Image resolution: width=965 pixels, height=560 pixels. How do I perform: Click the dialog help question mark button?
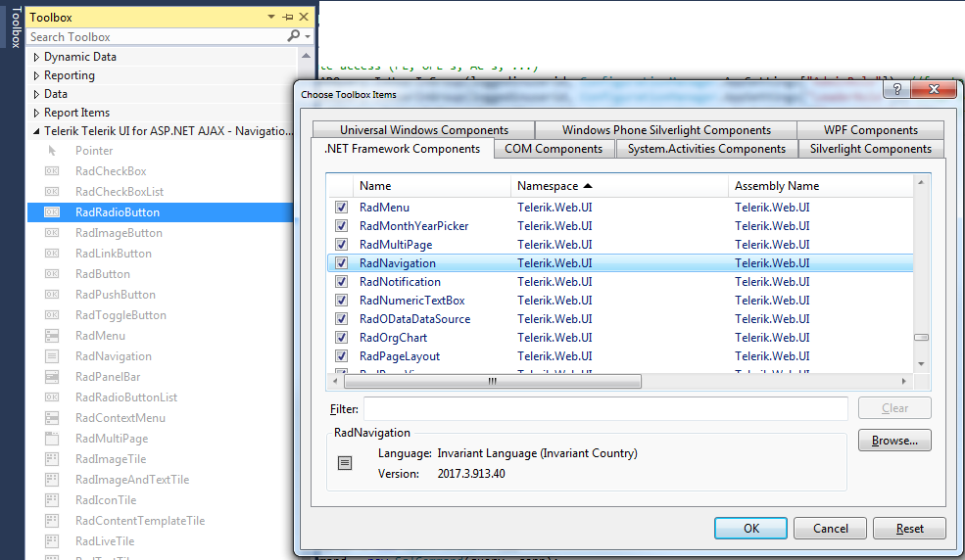tap(897, 89)
